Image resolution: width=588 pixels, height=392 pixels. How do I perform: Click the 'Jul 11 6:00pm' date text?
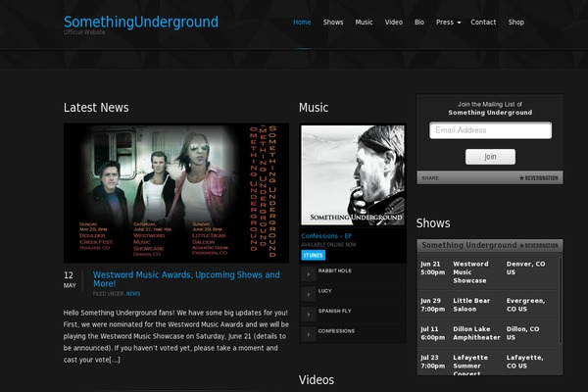432,333
